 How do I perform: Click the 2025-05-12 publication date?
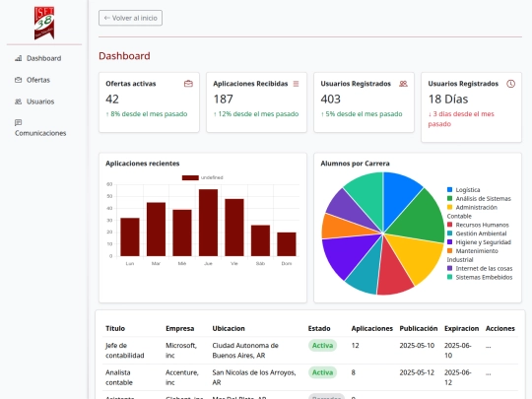pos(417,372)
